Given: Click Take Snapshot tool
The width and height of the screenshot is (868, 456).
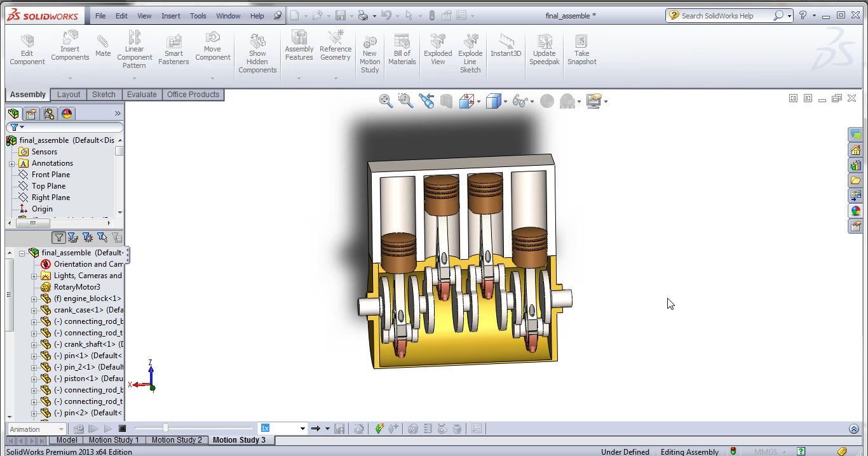Looking at the screenshot, I should (x=582, y=50).
